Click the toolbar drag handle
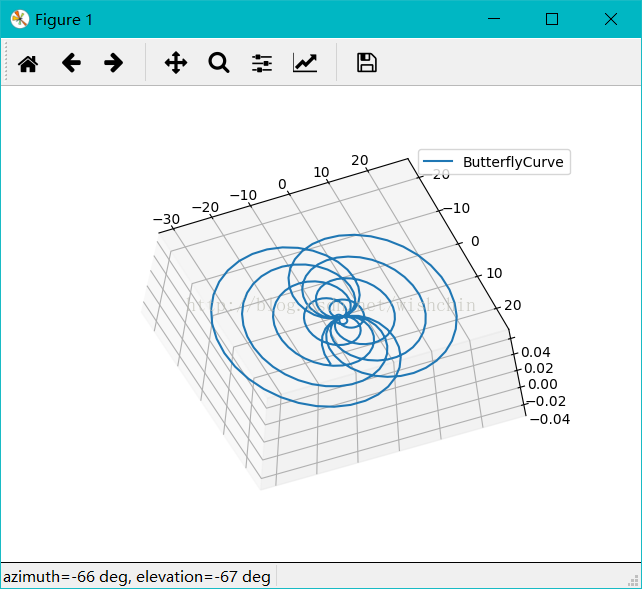Viewport: 642px width, 589px height. pos(6,63)
